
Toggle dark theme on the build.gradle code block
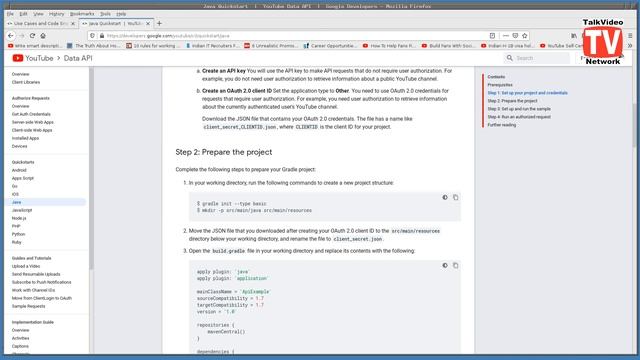pyautogui.click(x=445, y=265)
